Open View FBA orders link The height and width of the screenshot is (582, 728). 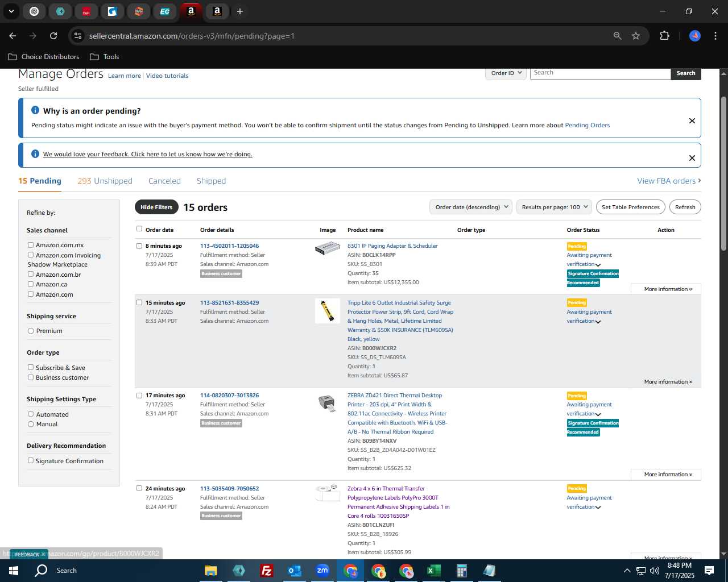[669, 181]
